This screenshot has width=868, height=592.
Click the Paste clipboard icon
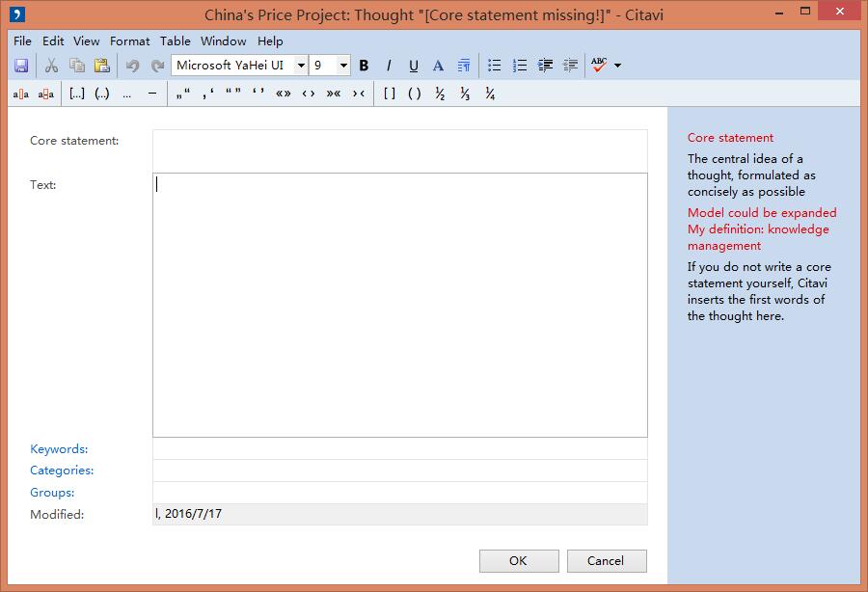[x=102, y=66]
